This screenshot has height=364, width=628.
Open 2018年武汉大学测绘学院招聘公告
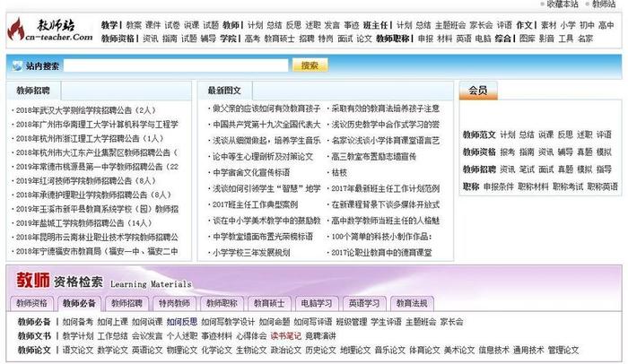click(86, 110)
